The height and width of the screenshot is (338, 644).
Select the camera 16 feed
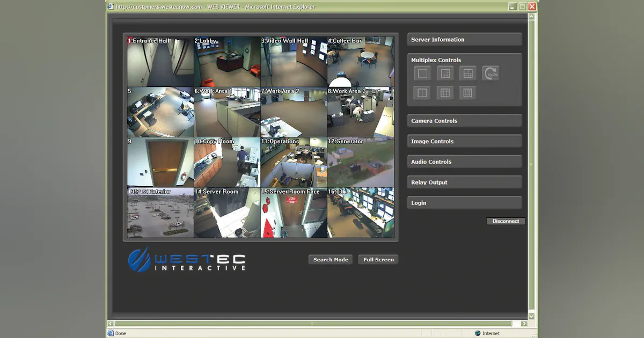361,212
